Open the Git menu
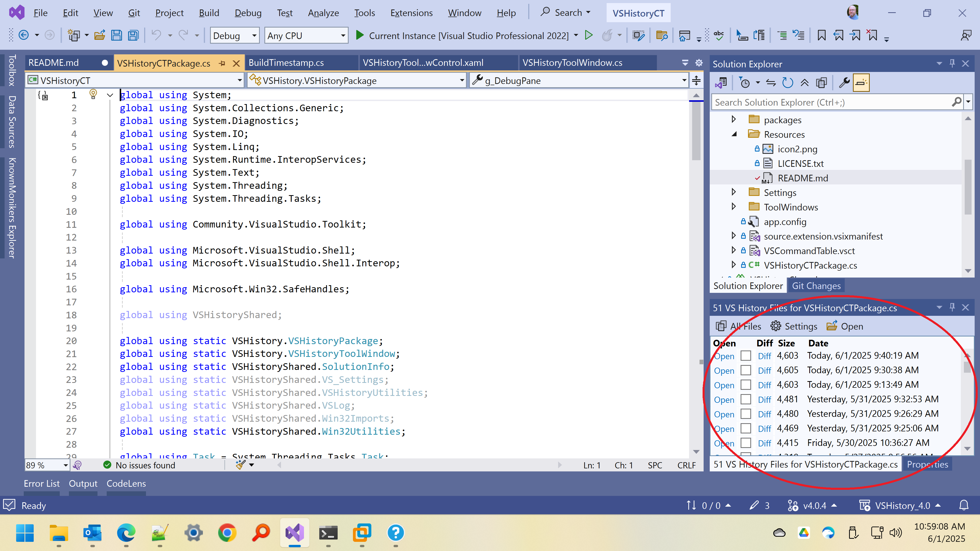980x551 pixels. coord(134,12)
